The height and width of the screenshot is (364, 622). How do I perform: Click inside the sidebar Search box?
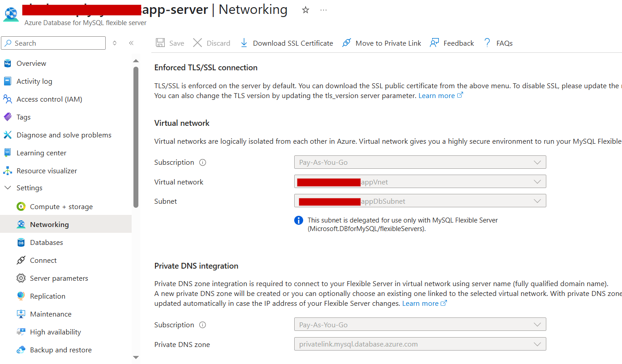click(x=54, y=43)
